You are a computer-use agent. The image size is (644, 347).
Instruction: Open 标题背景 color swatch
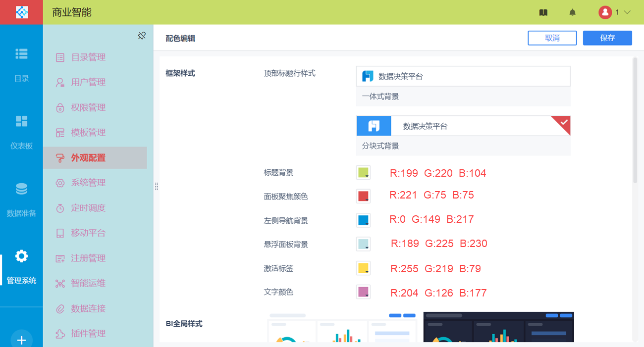363,172
